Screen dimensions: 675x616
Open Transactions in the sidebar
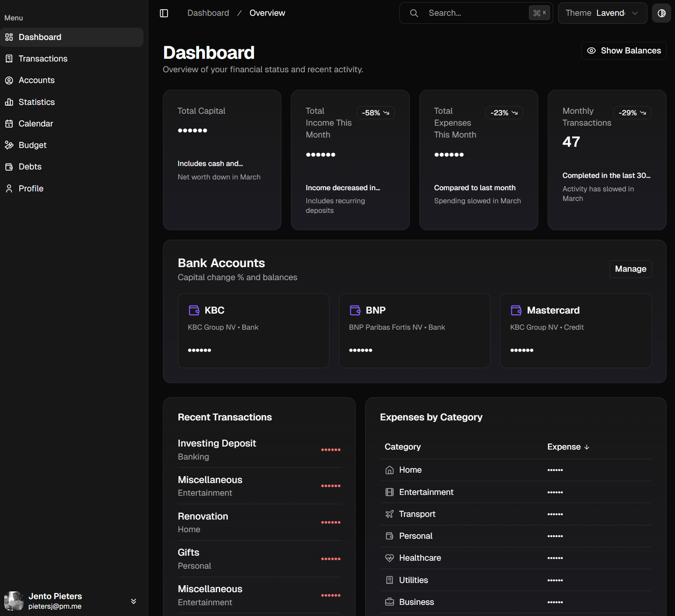pyautogui.click(x=43, y=59)
